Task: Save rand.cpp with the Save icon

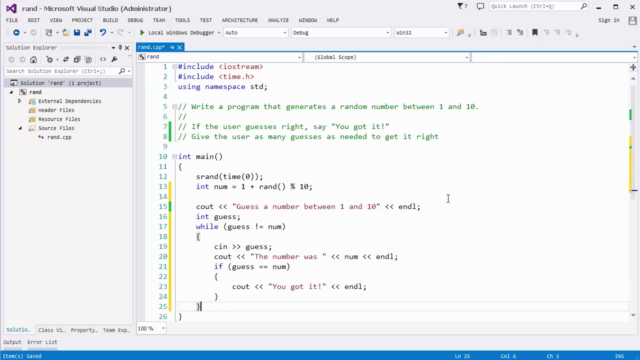Action: pos(77,33)
